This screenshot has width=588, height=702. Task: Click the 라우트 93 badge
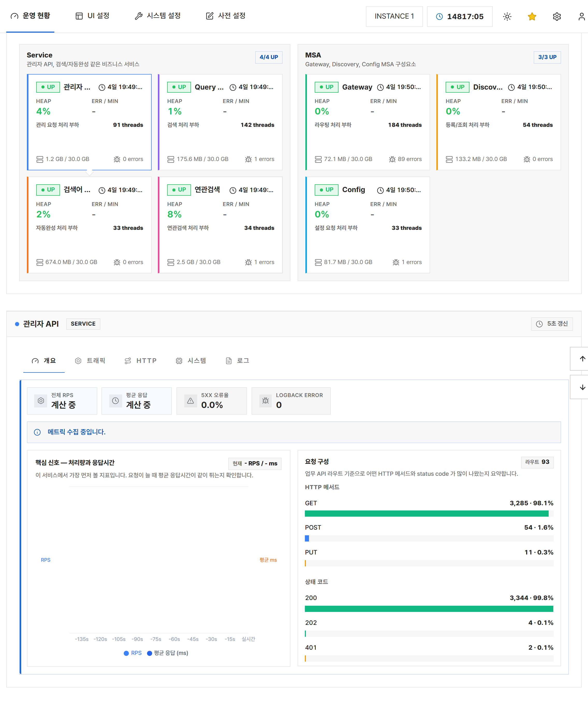click(x=537, y=462)
